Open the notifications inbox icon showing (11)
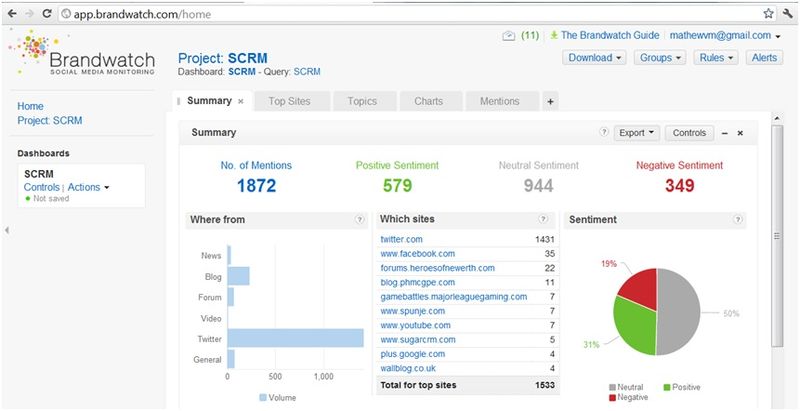The height and width of the screenshot is (411, 800). coord(509,36)
